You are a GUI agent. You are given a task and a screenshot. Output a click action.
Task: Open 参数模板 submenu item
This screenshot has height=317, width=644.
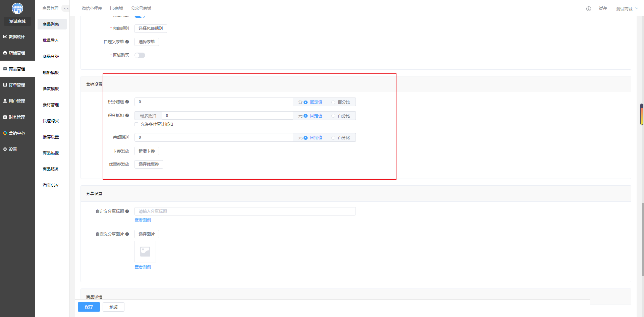(52, 89)
